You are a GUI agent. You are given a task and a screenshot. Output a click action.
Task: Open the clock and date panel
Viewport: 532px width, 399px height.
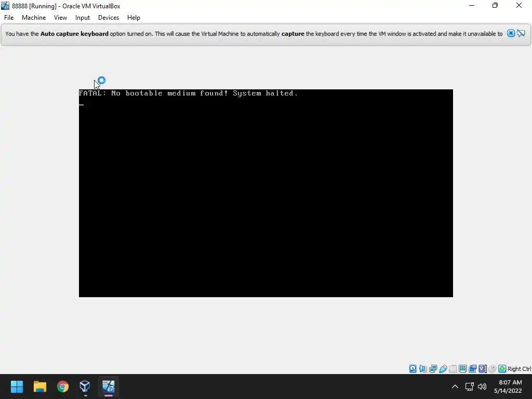click(x=508, y=387)
